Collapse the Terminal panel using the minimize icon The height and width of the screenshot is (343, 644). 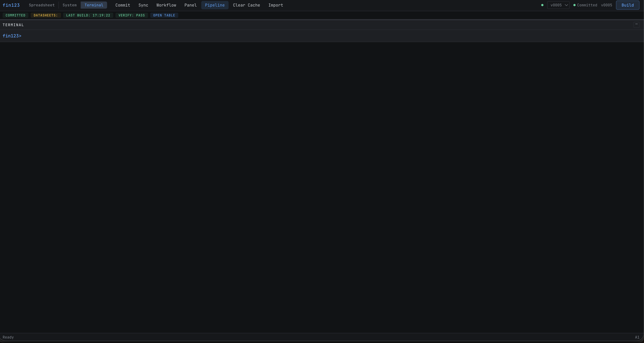pos(637,24)
